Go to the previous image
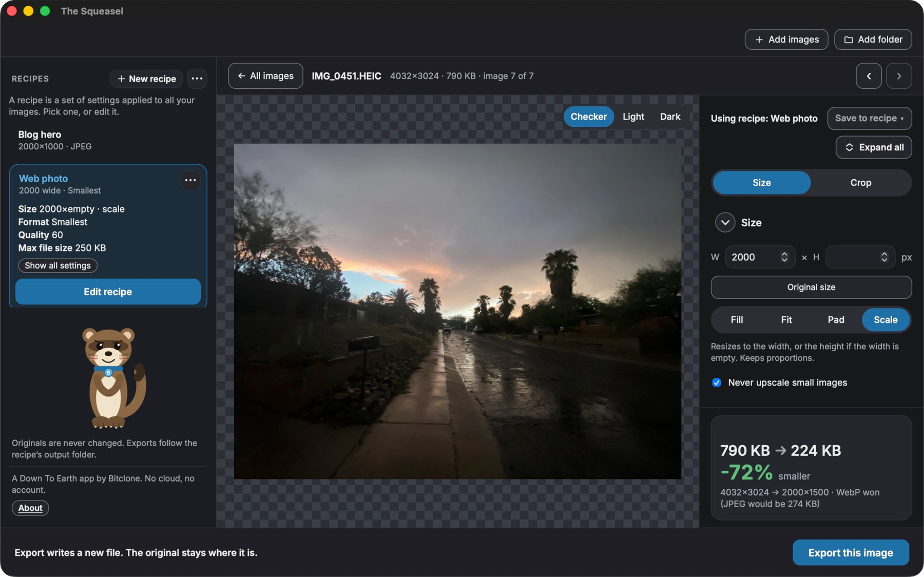The image size is (924, 577). tap(869, 76)
